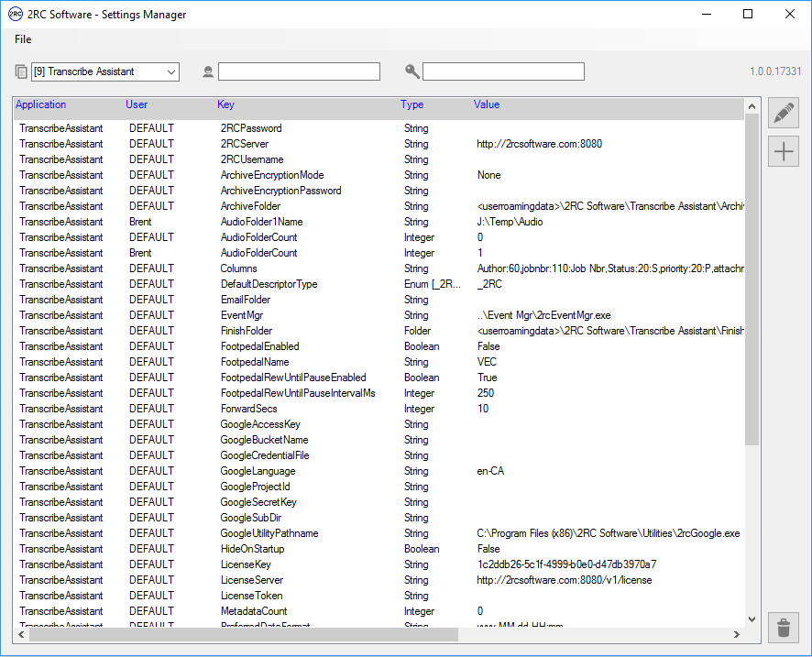Select the ArchiveFolder key row
Viewport: 812px width, 657px height.
click(x=379, y=206)
